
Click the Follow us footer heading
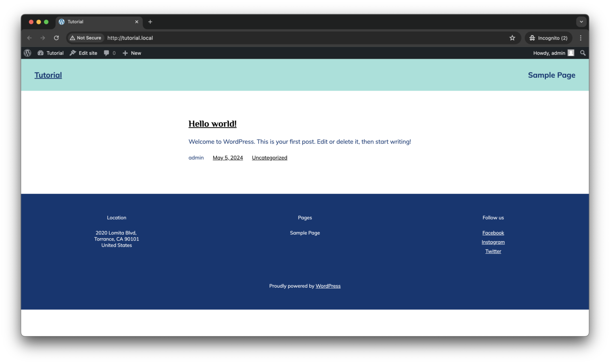[x=493, y=218]
